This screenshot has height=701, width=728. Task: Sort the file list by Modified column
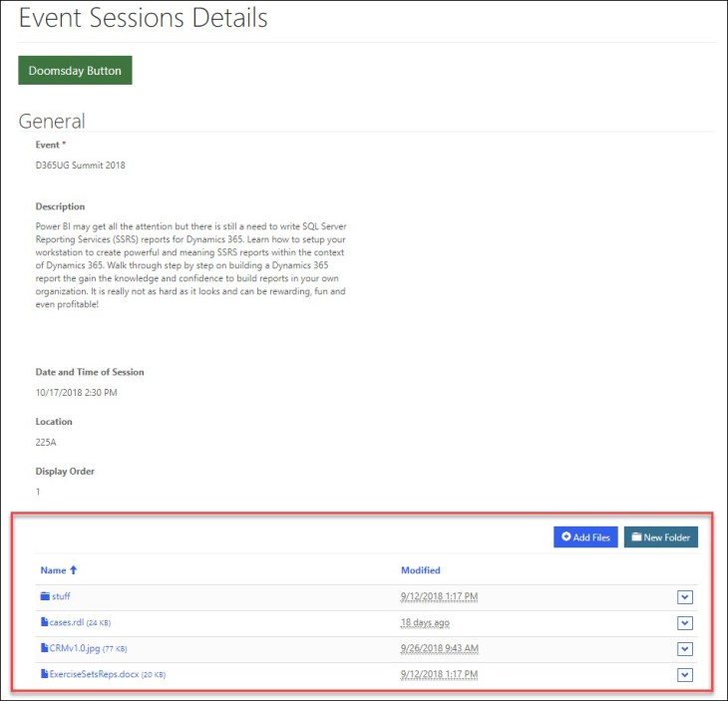tap(421, 570)
